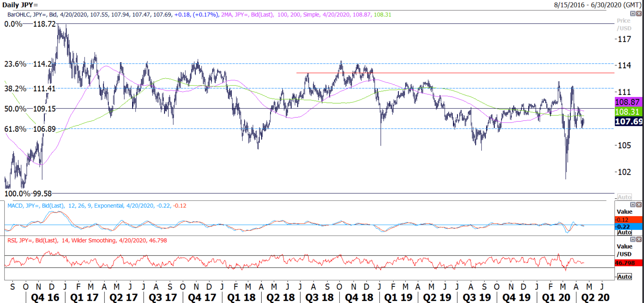
Task: Click the Value /USD label in RSI pane
Action: point(624,250)
